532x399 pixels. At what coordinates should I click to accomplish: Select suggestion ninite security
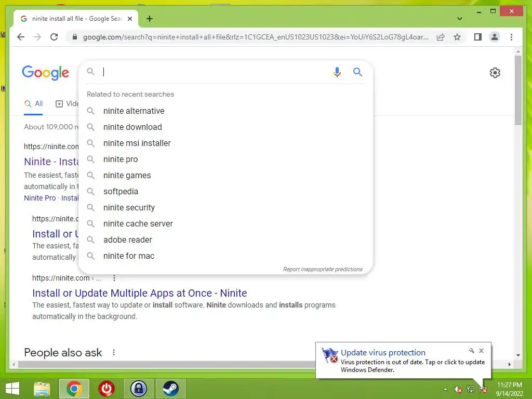click(225, 208)
